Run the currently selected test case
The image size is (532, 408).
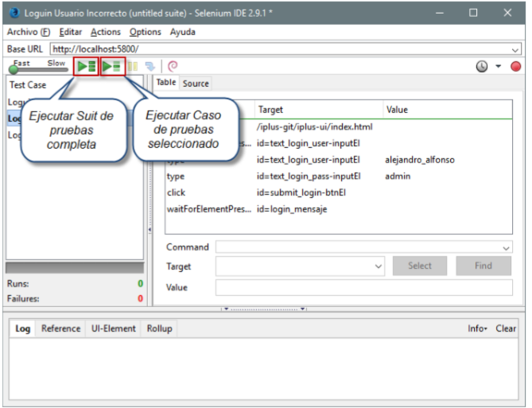(112, 66)
